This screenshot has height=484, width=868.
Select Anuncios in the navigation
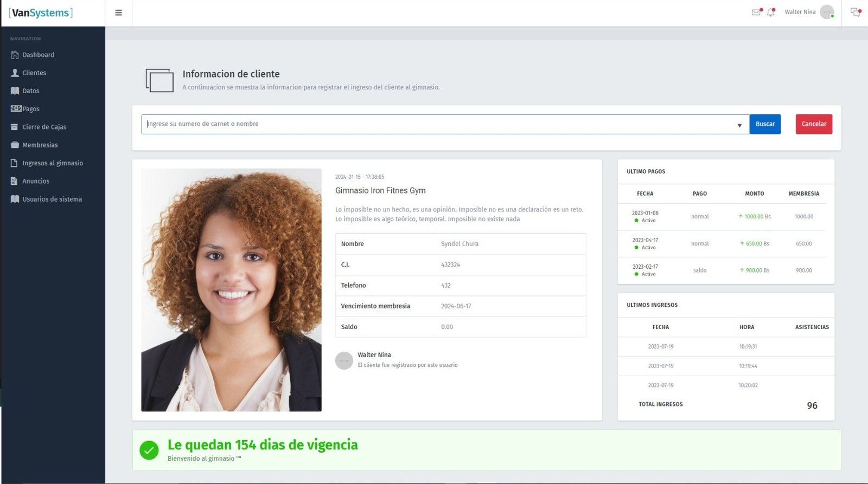coord(36,181)
